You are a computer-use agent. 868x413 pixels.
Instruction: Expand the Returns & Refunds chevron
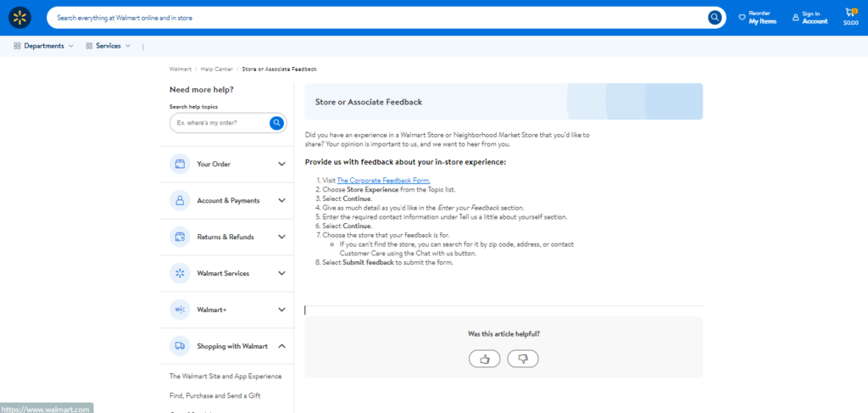[281, 237]
